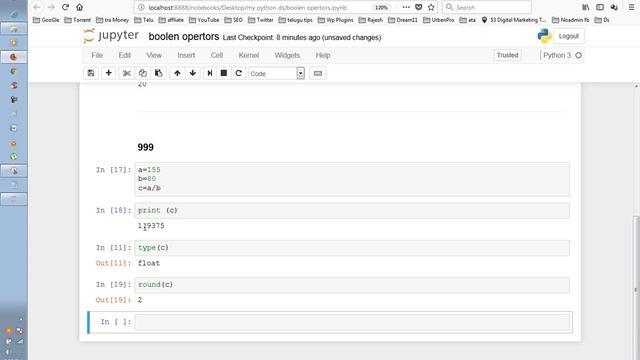Open the Pocket save icon
Image resolution: width=640 pixels, height=360 pixels.
[x=418, y=7]
